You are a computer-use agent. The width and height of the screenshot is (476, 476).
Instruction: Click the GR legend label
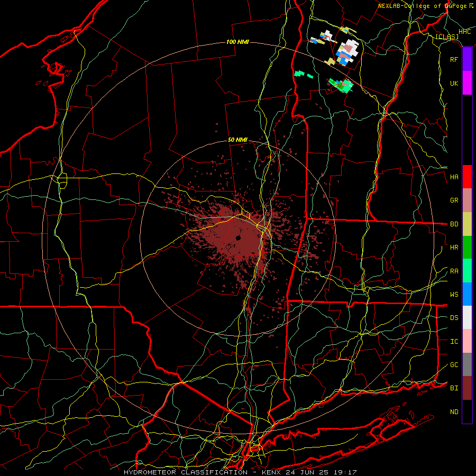point(454,200)
